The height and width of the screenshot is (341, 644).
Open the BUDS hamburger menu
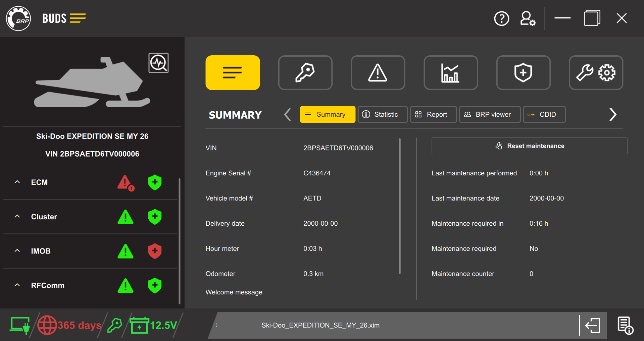(78, 18)
